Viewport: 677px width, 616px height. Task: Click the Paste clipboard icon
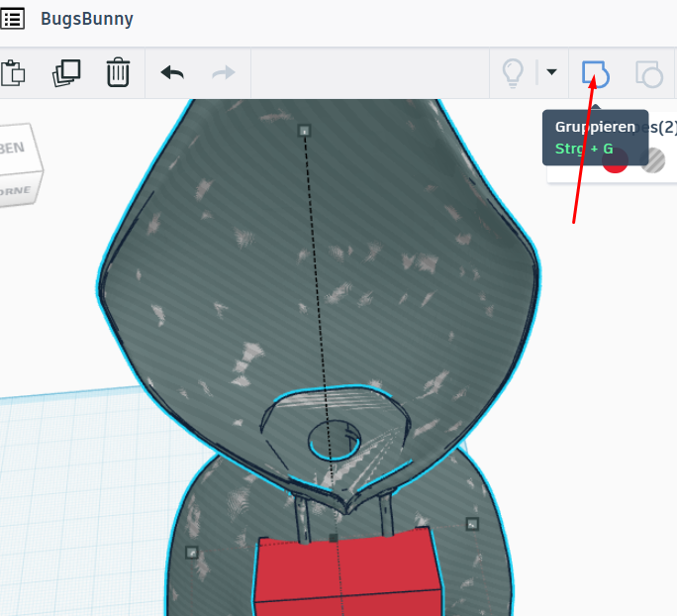tap(13, 73)
